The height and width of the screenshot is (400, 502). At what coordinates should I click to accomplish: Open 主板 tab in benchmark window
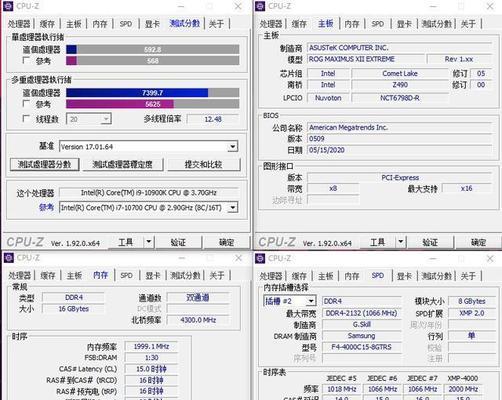74,24
